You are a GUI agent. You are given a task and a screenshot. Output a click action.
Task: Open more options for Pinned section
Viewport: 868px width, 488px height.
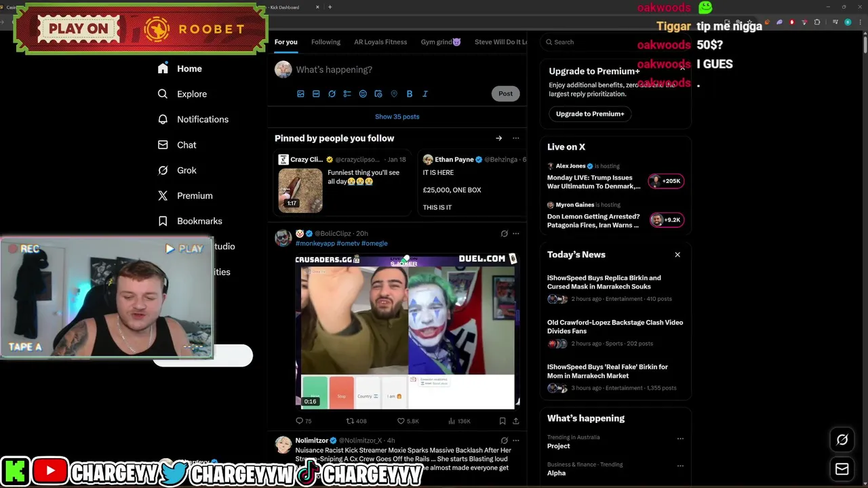coord(515,138)
